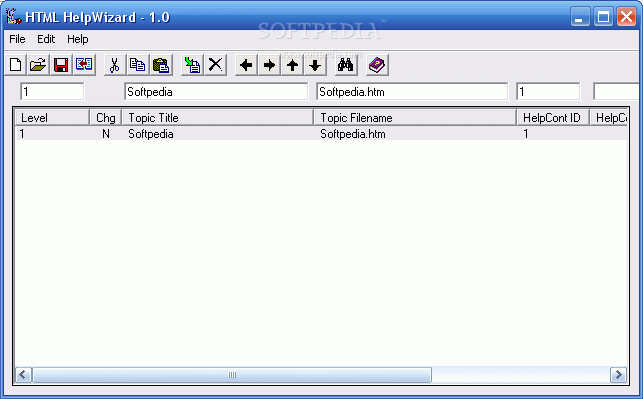The width and height of the screenshot is (643, 399).
Task: Find with the binoculars icon
Action: tap(346, 65)
